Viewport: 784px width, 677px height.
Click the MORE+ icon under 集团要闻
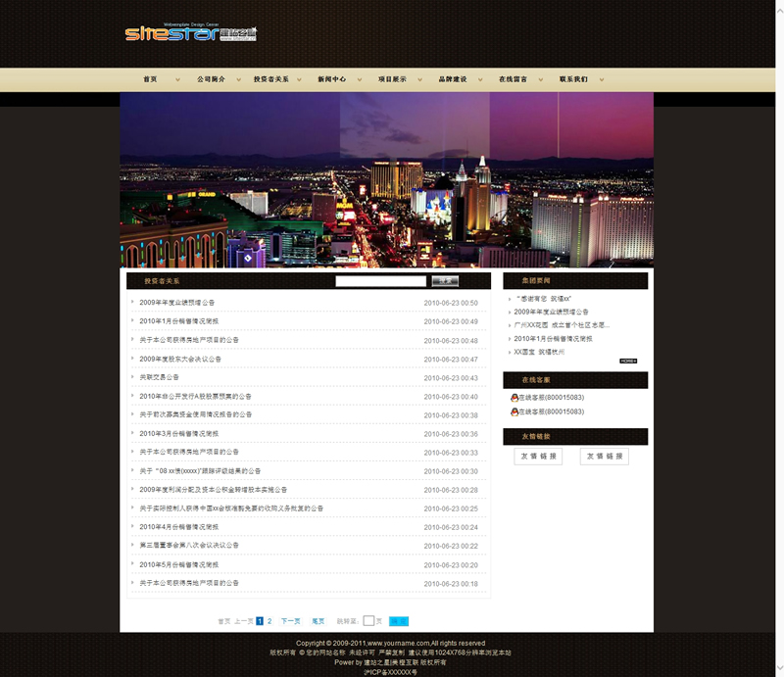(x=628, y=361)
